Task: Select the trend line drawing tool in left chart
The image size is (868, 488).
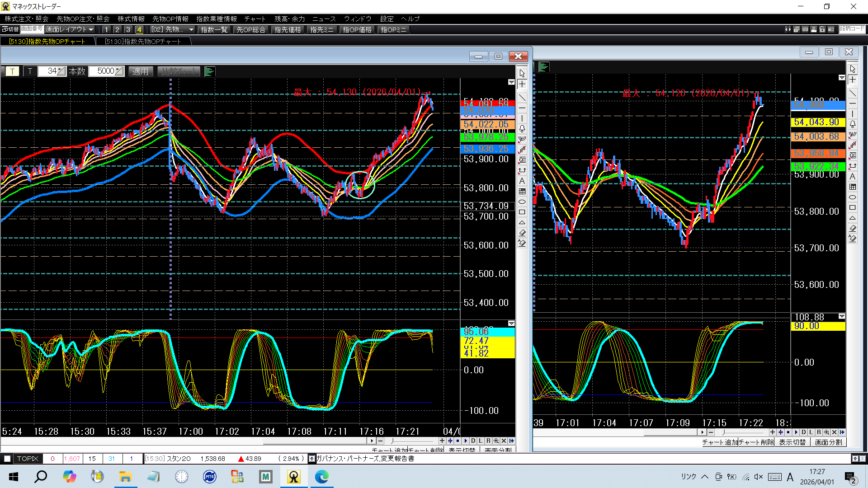Action: (522, 98)
